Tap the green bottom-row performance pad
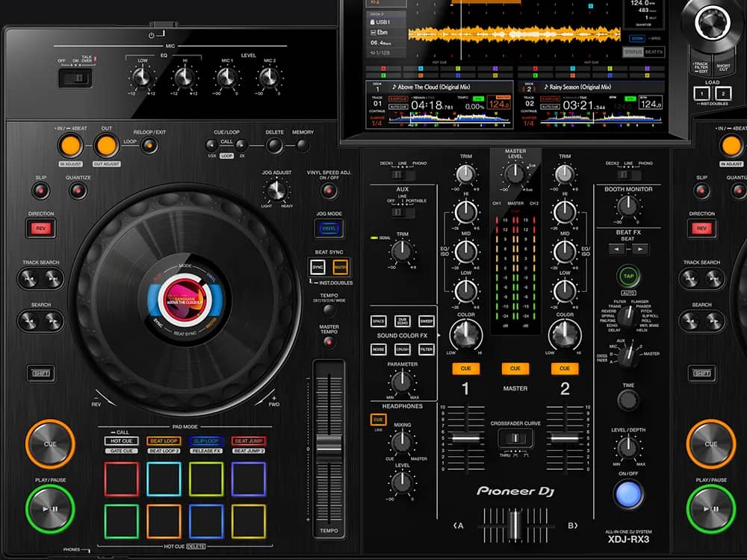 [x=122, y=521]
